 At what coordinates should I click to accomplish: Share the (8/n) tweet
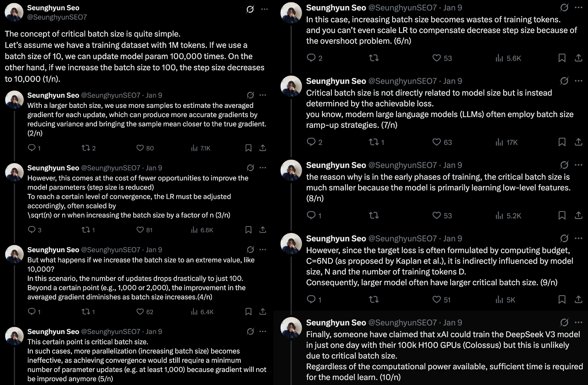pyautogui.click(x=578, y=215)
